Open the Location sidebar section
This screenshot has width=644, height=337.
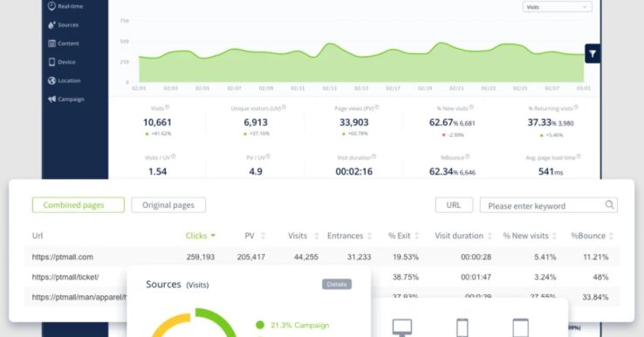point(64,80)
